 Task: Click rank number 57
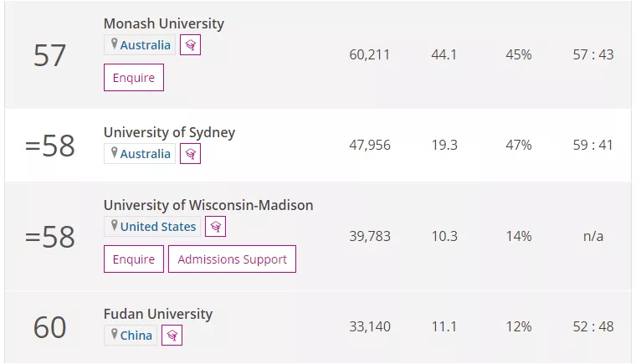click(49, 55)
